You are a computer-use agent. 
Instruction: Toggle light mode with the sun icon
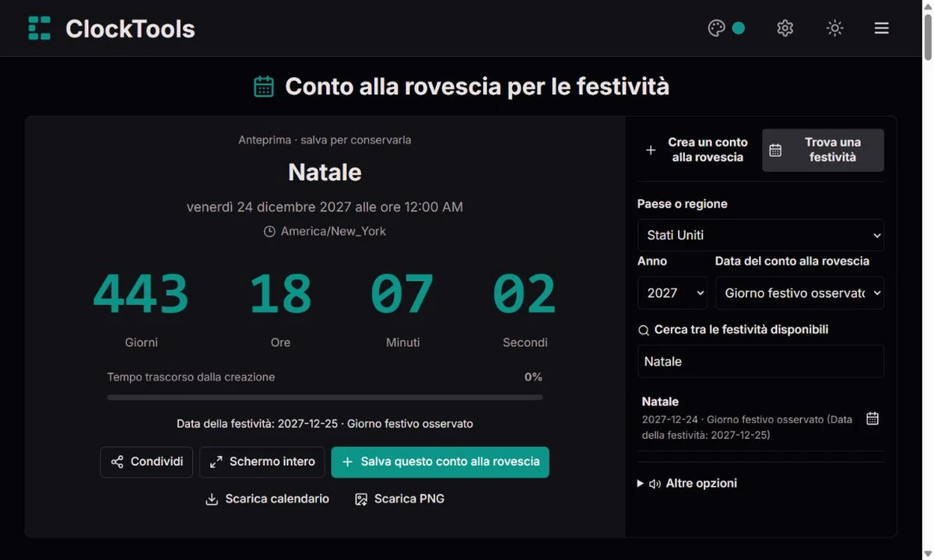tap(834, 28)
